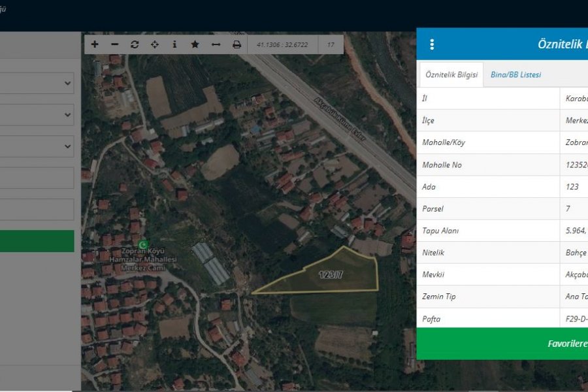Zoom in with the plus icon
Screen dimensions: 588x392
tap(95, 44)
